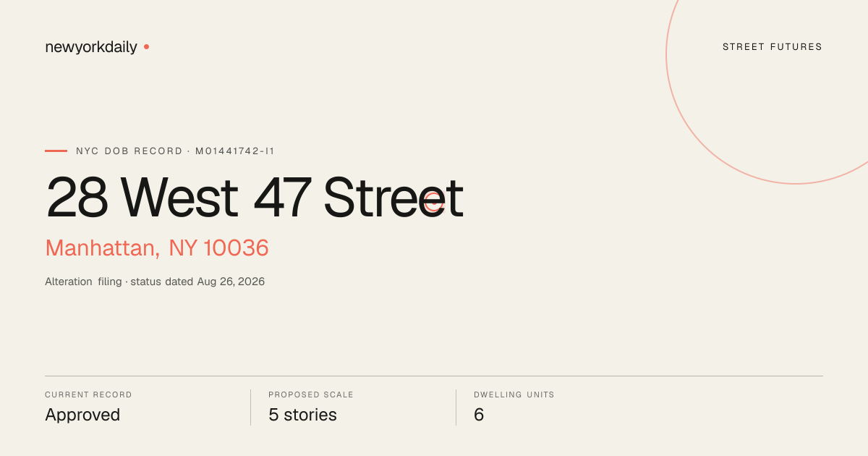
Task: Select the Manhattan, NY 10036 subtitle
Action: [x=157, y=248]
